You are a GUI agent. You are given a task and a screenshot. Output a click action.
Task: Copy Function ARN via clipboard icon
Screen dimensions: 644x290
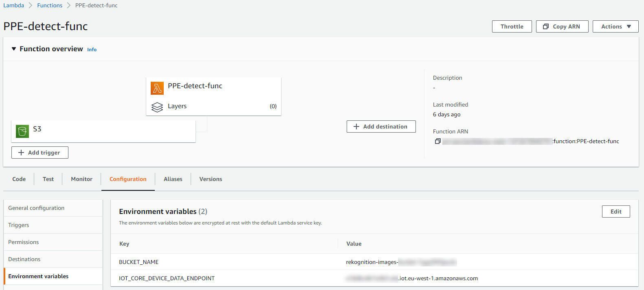(x=437, y=141)
